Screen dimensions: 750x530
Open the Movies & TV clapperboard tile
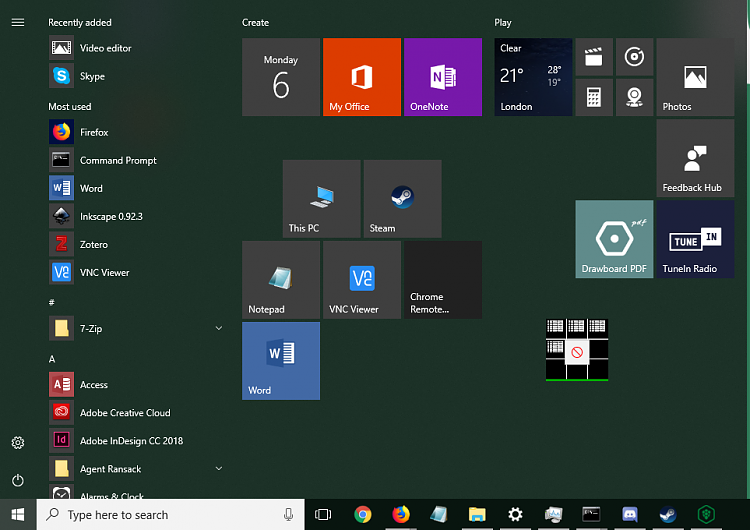(x=594, y=57)
